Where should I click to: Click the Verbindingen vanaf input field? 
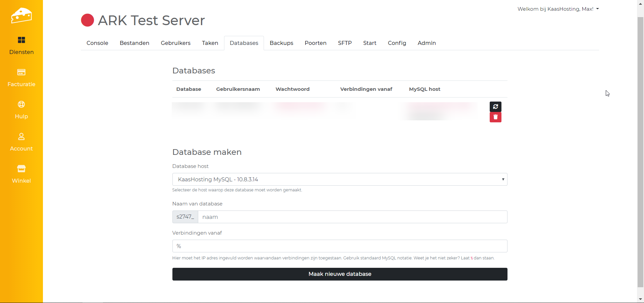(339, 246)
